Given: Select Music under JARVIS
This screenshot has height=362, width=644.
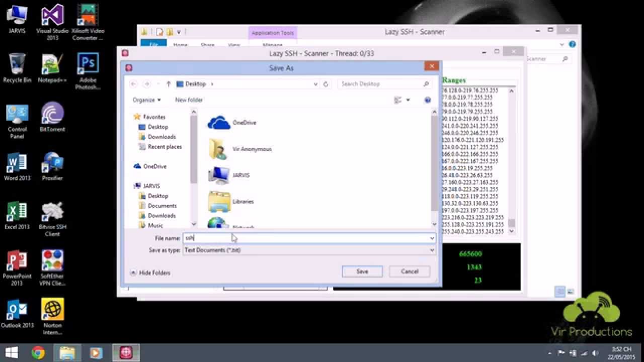Looking at the screenshot, I should tap(151, 226).
